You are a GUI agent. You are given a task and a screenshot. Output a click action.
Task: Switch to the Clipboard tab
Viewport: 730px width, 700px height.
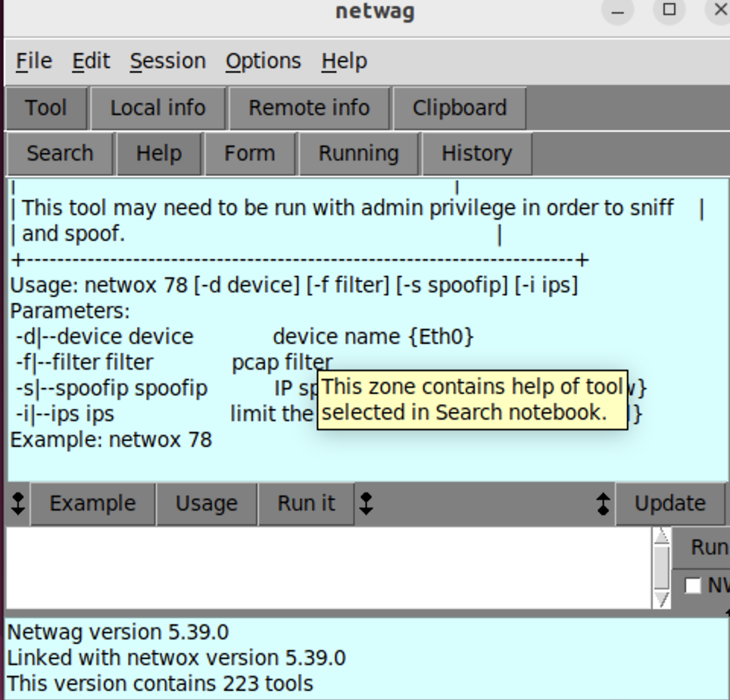[x=460, y=108]
